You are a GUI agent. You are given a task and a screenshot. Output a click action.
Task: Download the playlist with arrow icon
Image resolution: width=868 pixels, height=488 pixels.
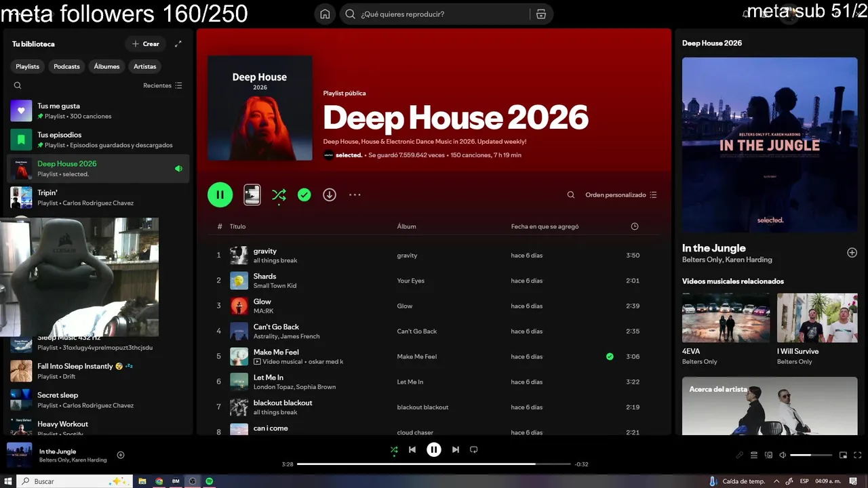[x=330, y=195]
